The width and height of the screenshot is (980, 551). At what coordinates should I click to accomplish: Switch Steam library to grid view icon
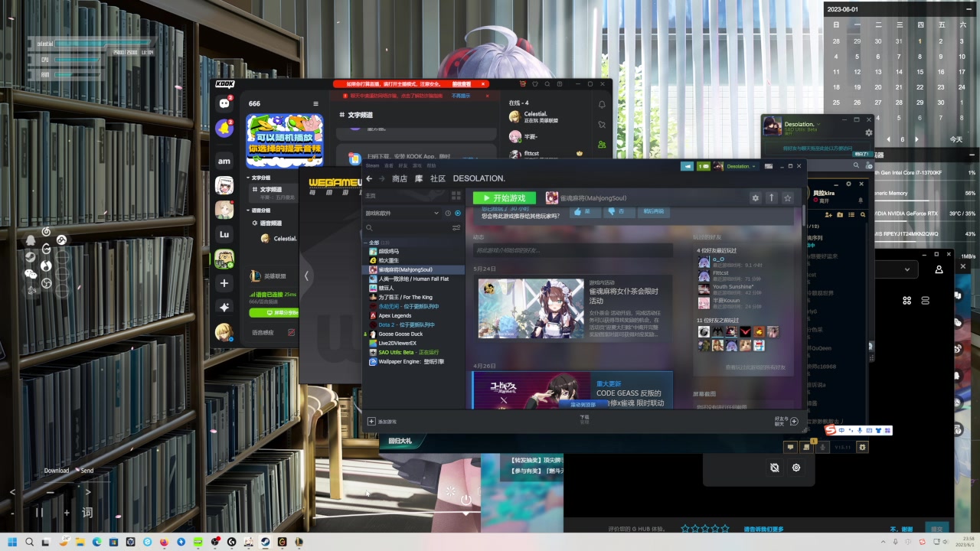coord(457,196)
